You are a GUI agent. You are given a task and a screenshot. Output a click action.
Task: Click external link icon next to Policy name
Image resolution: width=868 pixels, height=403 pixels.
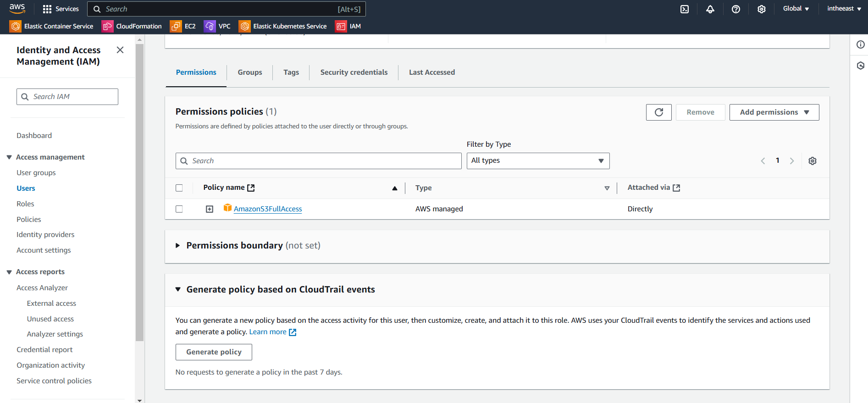click(251, 188)
